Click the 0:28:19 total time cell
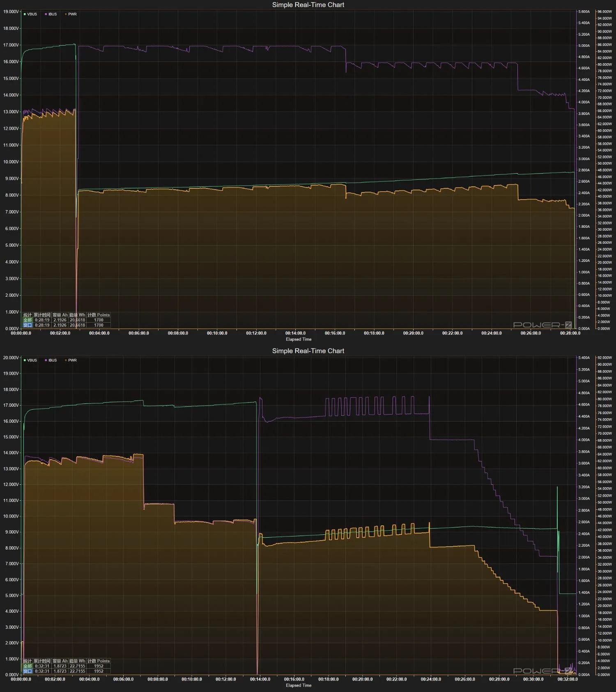The image size is (616, 692). point(42,320)
